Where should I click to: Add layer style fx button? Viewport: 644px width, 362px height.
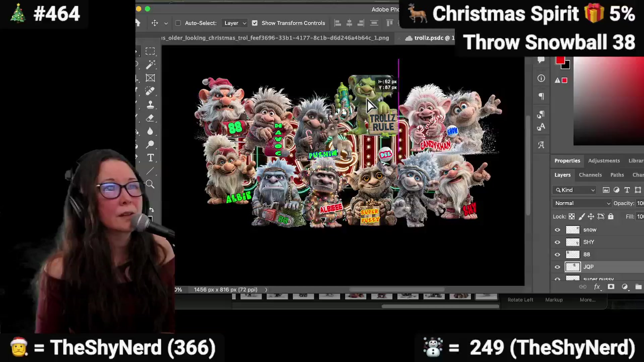(597, 287)
